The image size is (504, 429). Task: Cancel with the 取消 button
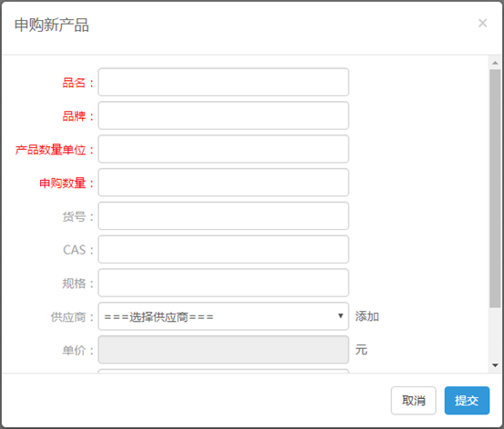point(413,401)
